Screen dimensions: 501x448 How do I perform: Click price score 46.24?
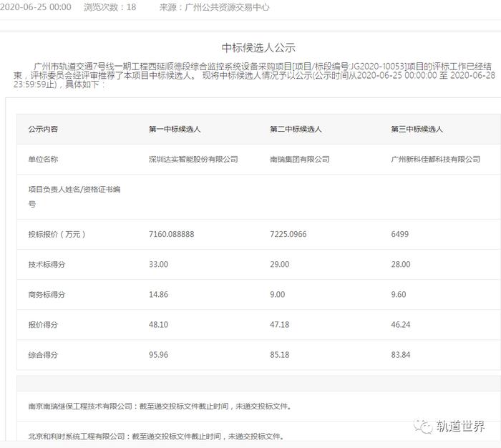(401, 325)
